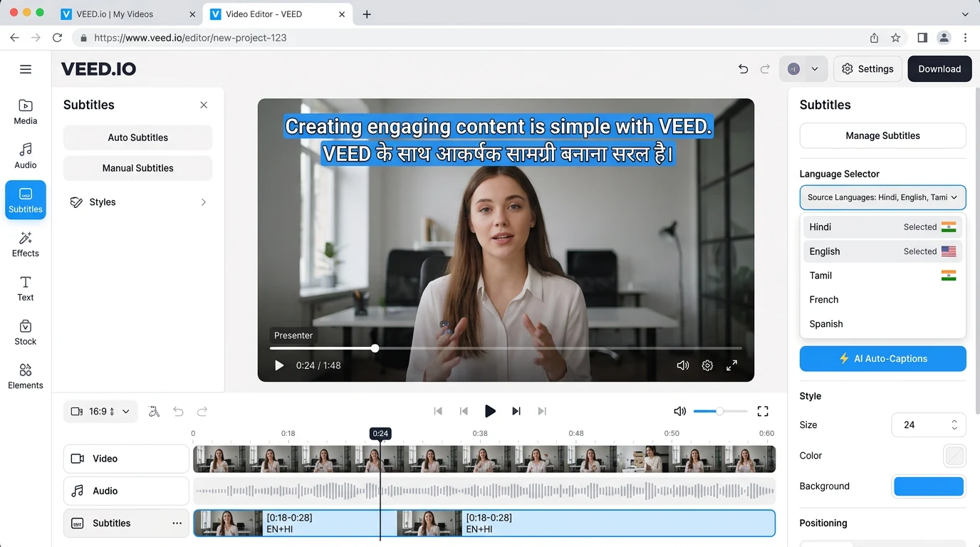
Task: Open the Elements panel
Action: 26,377
